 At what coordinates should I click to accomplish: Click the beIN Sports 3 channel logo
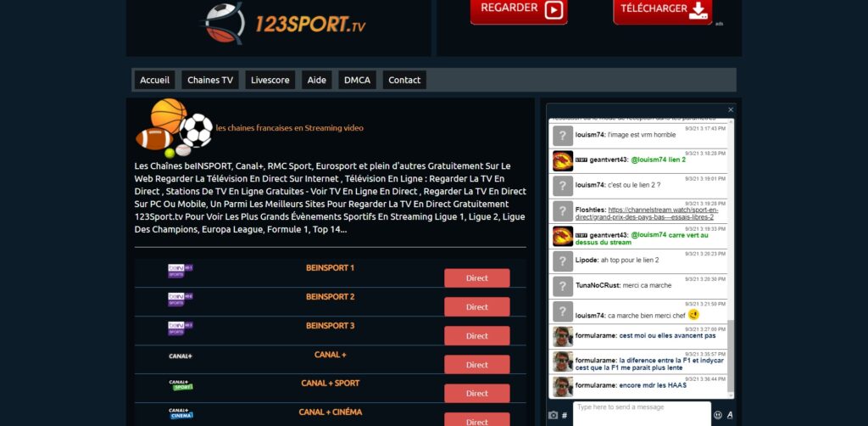click(180, 328)
